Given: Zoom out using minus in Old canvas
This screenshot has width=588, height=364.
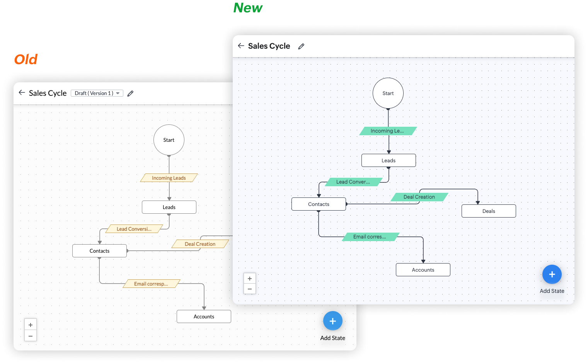Looking at the screenshot, I should coord(31,336).
